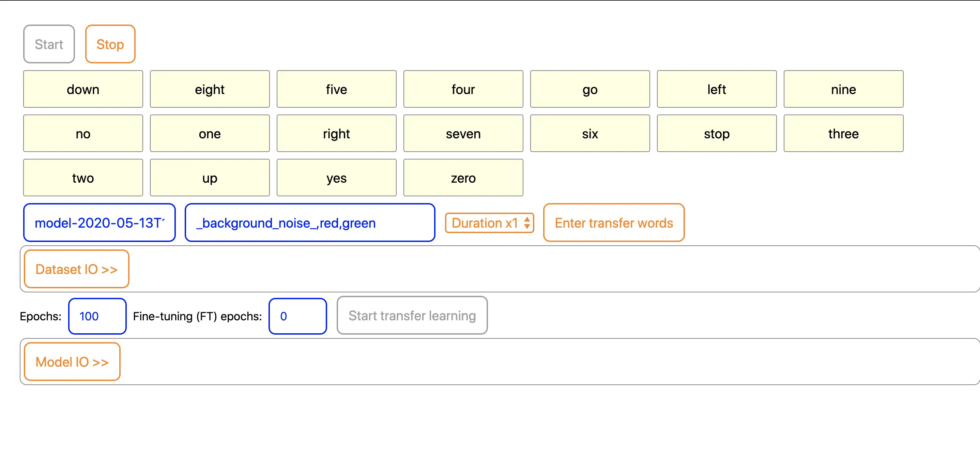Expand the Dataset IO section
The width and height of the screenshot is (980, 458).
click(x=76, y=269)
